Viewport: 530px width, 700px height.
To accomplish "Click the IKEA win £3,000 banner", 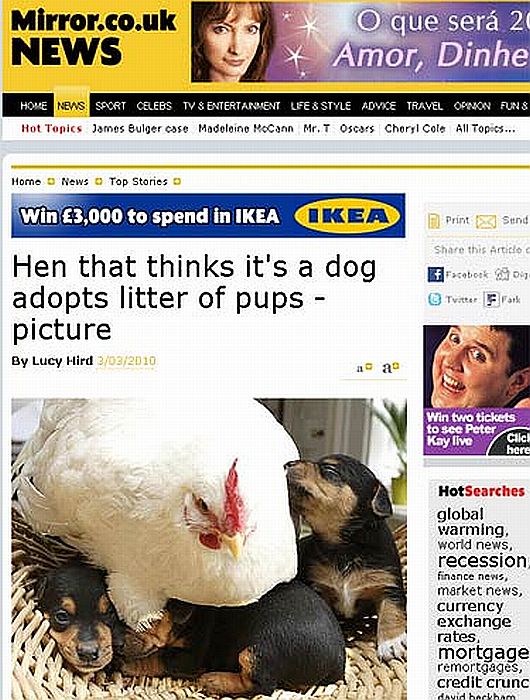I will [208, 216].
